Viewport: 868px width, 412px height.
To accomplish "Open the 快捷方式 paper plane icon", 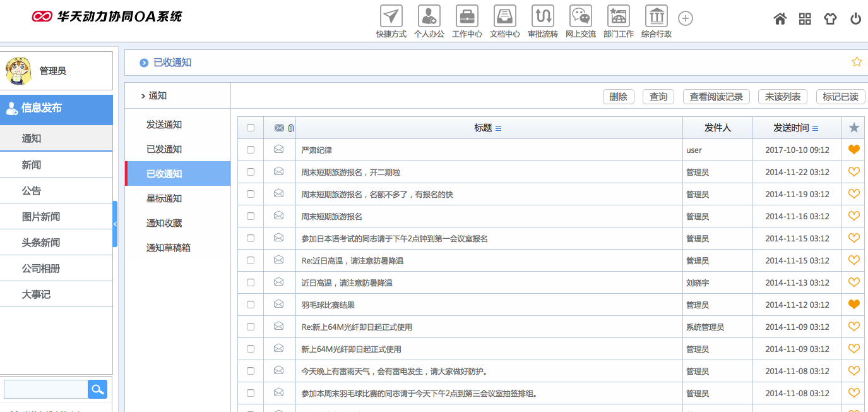I will (391, 16).
